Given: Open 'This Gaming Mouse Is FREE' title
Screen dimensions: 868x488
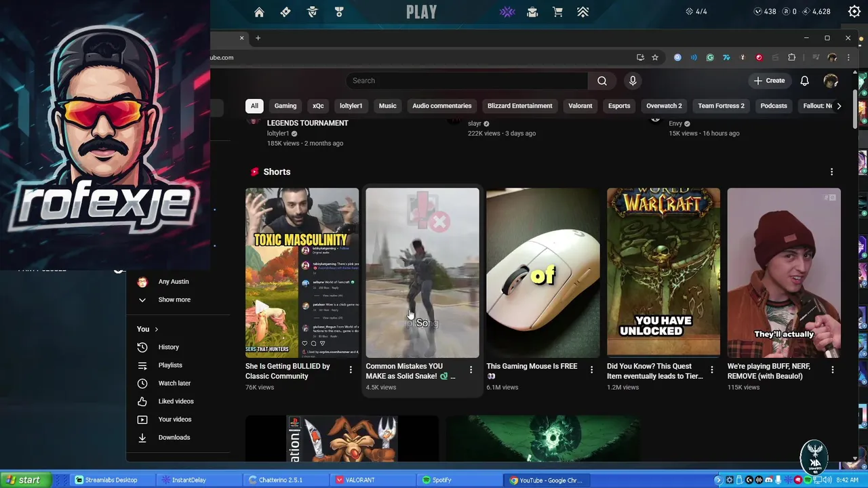Looking at the screenshot, I should tap(532, 371).
